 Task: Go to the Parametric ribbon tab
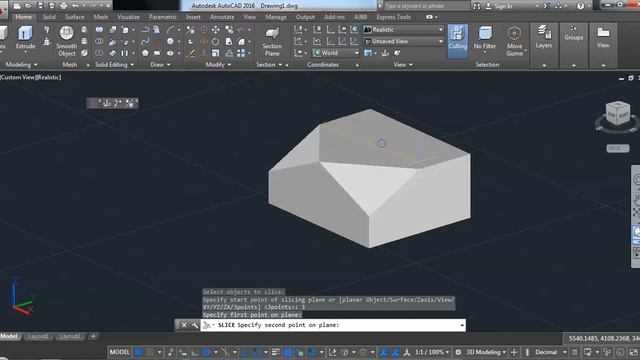pos(162,17)
